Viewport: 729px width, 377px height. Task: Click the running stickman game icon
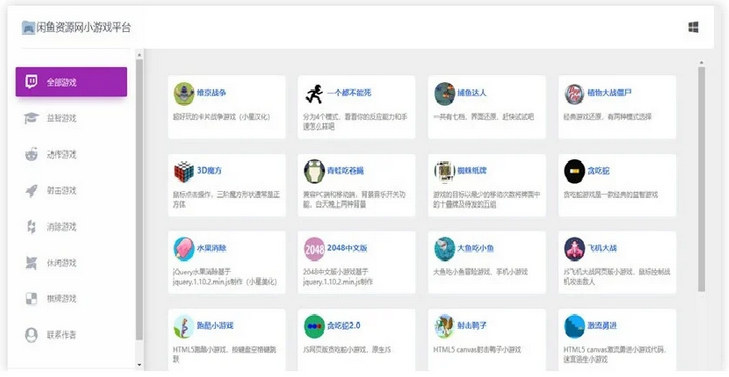click(x=314, y=94)
